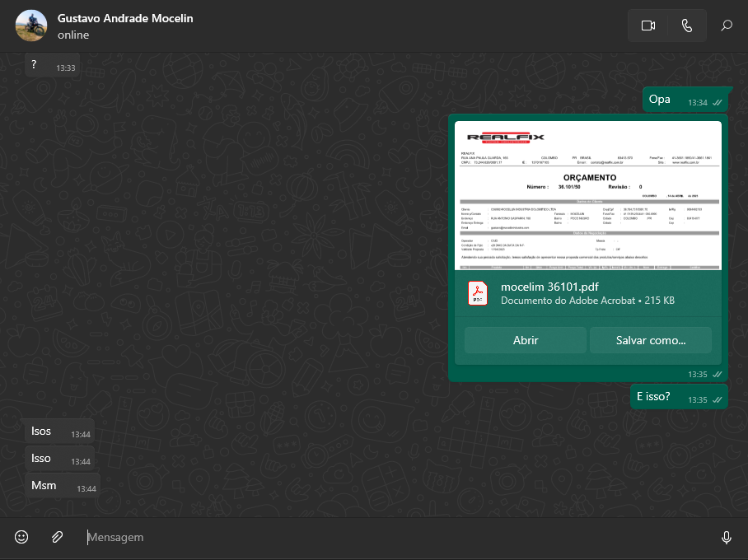Viewport: 748px width, 560px height.
Task: Click the red PDF file icon
Action: 478,293
